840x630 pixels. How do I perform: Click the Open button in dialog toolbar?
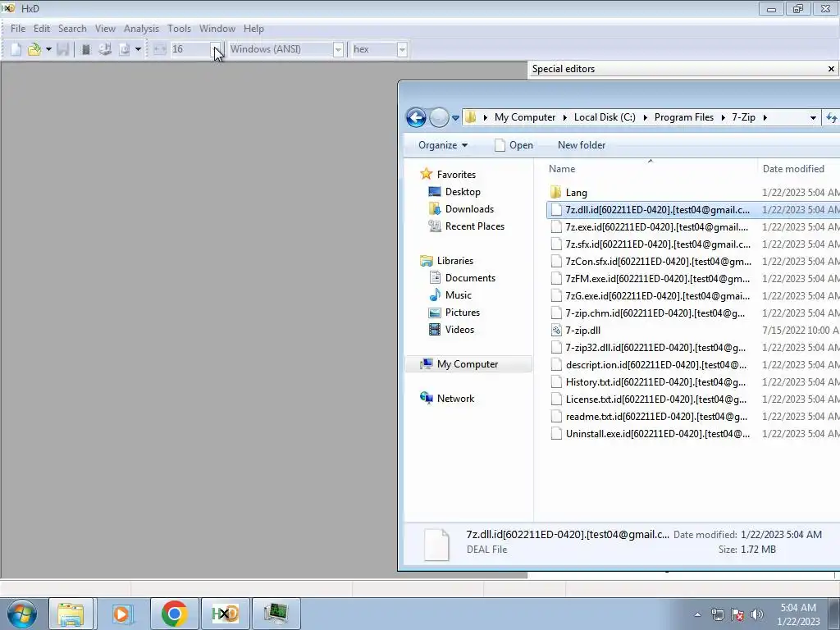click(x=514, y=145)
